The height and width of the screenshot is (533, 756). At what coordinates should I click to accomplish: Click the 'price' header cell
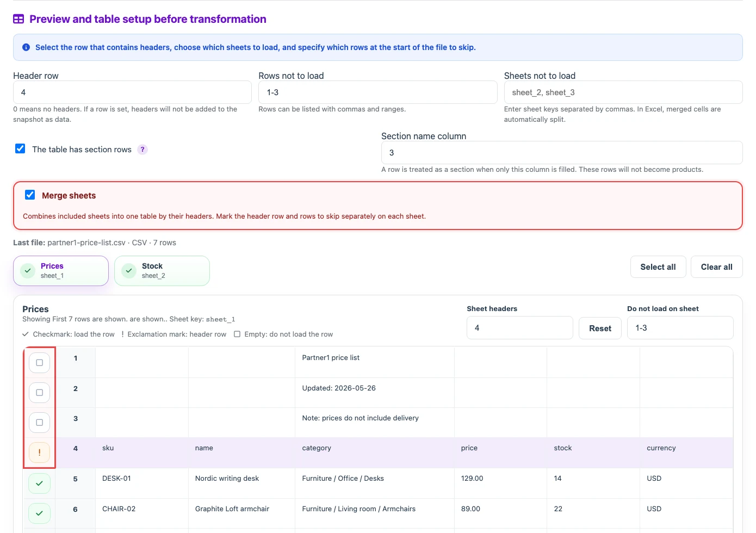pyautogui.click(x=500, y=453)
